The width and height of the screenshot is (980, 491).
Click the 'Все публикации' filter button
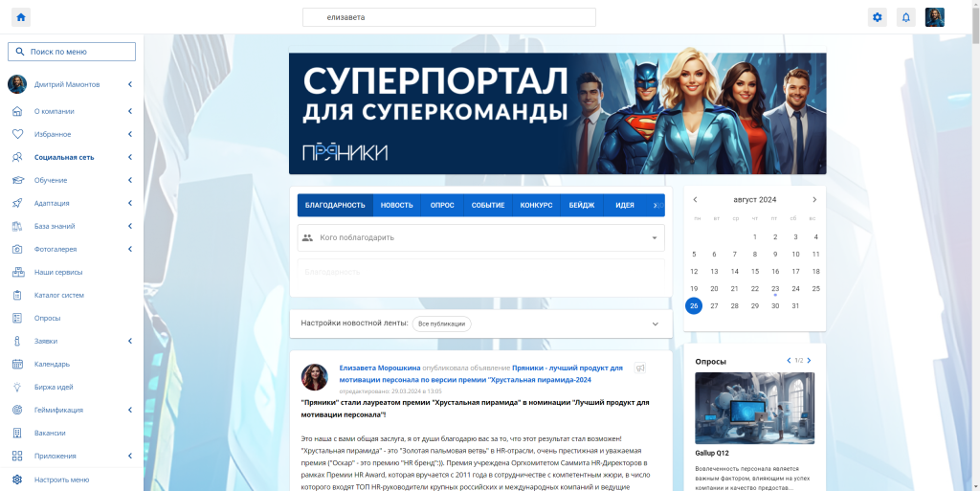click(x=441, y=324)
